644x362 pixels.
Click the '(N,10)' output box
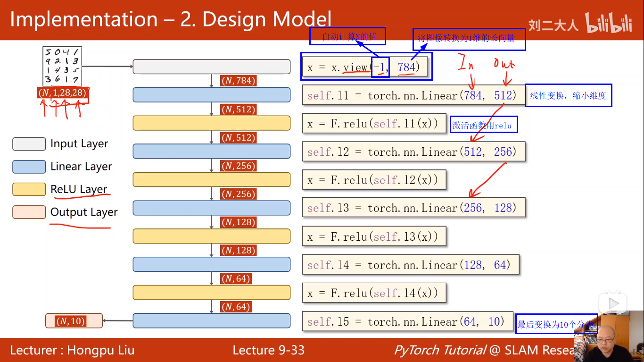click(x=74, y=321)
